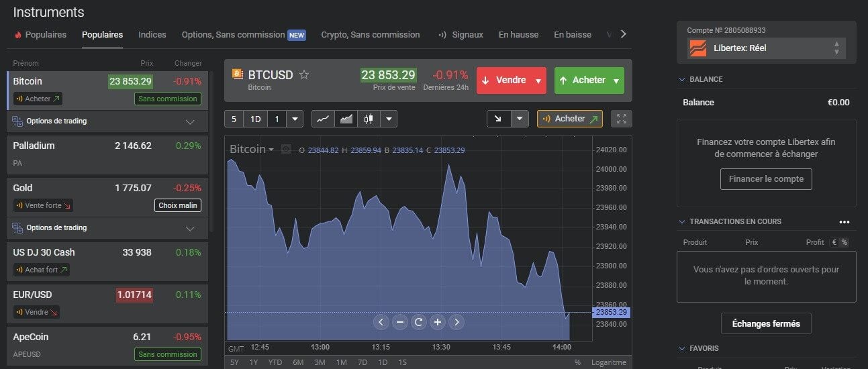
Task: Add BTCUSD to favorites with the star
Action: [304, 75]
